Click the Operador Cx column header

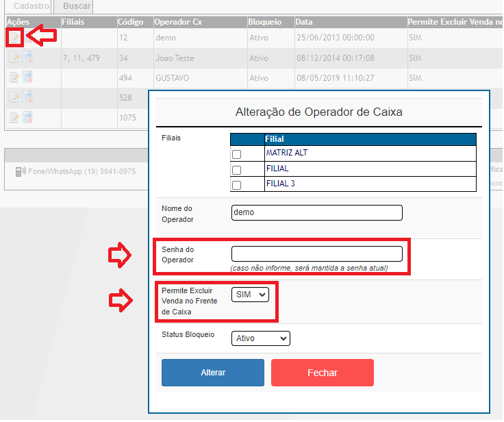(x=178, y=22)
